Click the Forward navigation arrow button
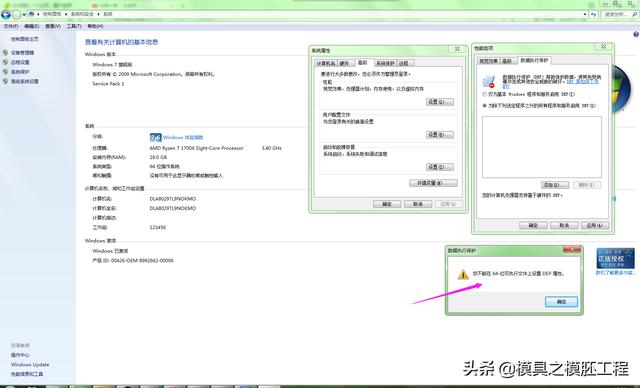Image resolution: width=640 pixels, height=388 pixels. click(16, 15)
